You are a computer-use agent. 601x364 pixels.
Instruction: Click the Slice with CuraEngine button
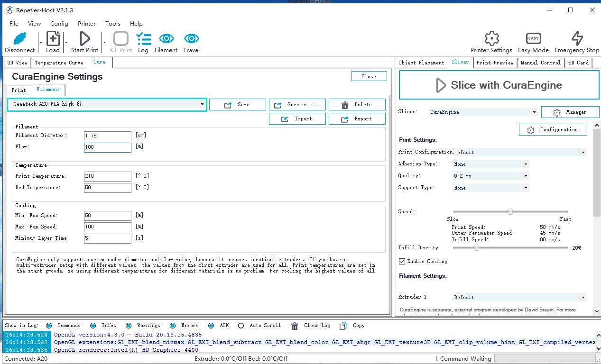coord(499,85)
